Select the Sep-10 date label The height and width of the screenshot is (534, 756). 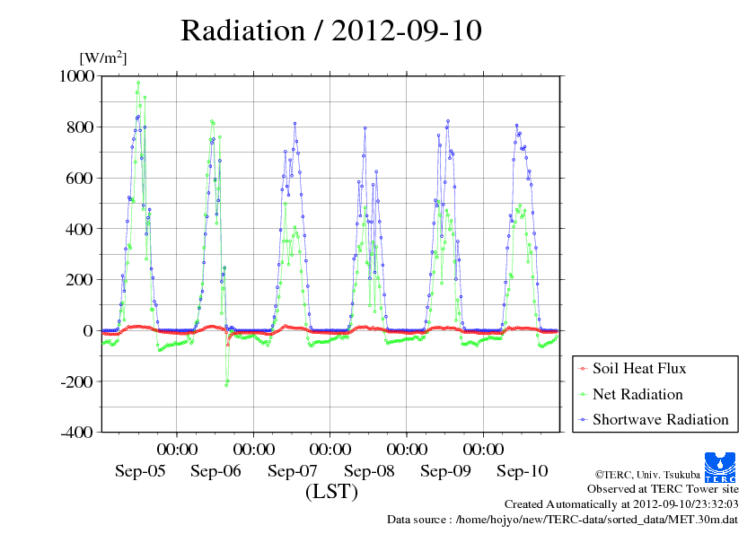[522, 471]
